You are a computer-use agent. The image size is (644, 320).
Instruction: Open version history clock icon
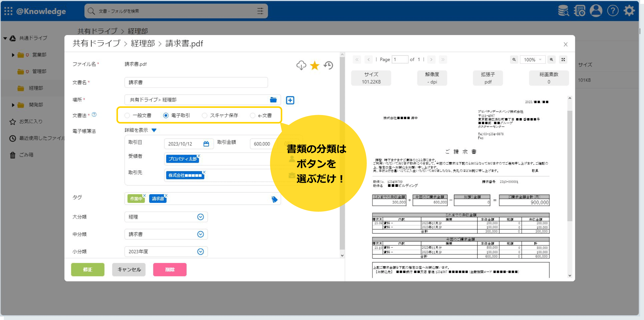tap(328, 65)
